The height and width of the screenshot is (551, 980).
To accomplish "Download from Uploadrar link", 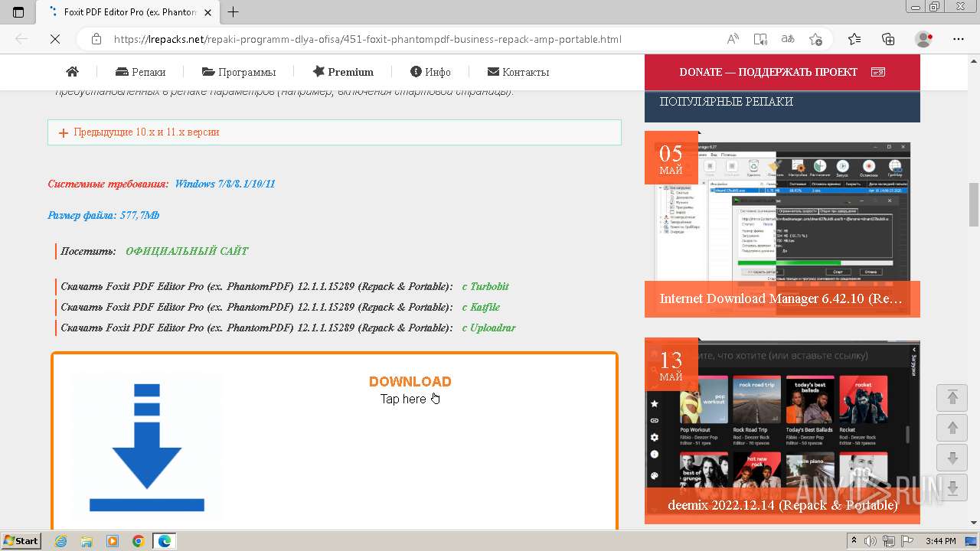I will pos(488,328).
